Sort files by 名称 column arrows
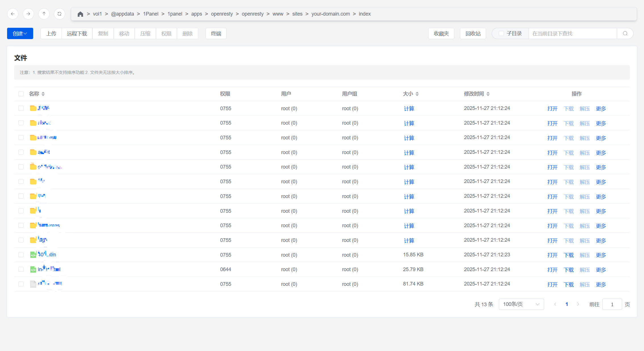 [x=43, y=94]
